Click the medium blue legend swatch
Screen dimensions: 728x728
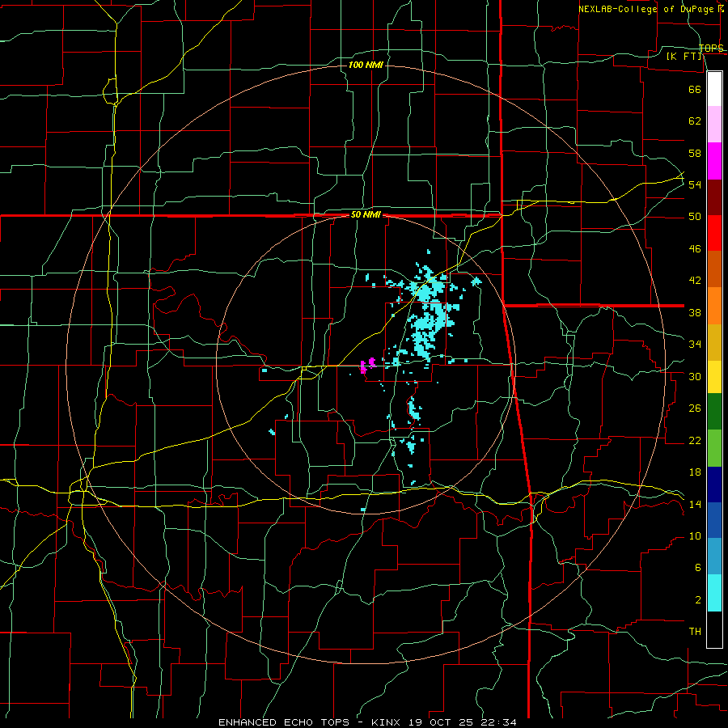714,520
